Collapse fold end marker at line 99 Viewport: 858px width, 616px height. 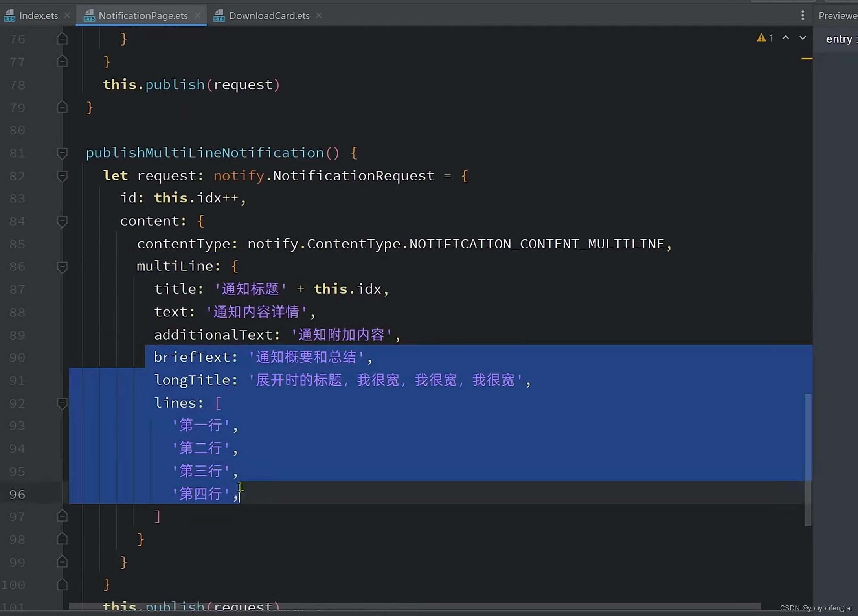pos(62,562)
